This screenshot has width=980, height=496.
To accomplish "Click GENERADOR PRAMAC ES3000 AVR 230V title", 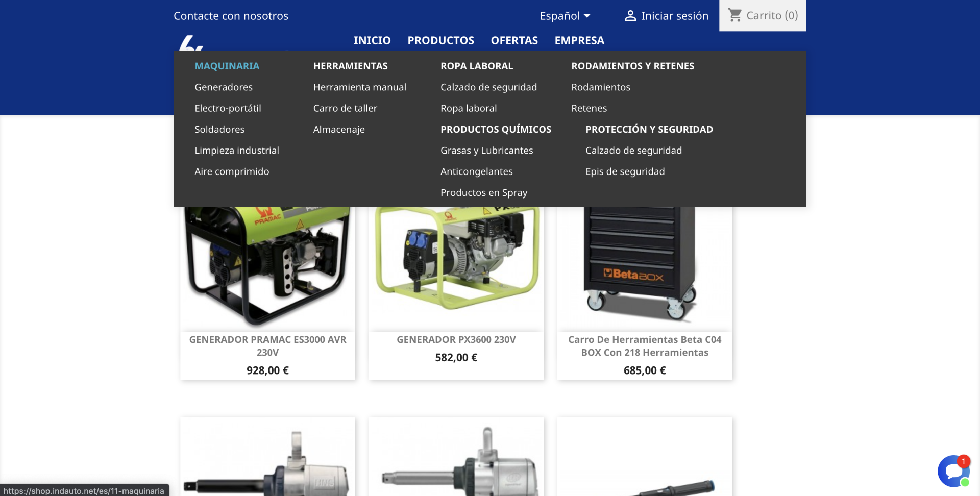I will coord(267,346).
